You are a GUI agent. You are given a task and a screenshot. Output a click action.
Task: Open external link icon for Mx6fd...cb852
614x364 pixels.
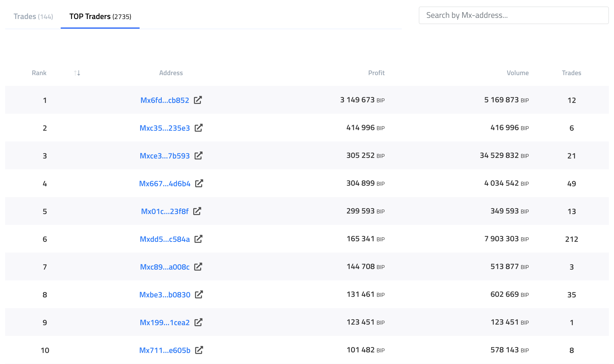coord(198,100)
